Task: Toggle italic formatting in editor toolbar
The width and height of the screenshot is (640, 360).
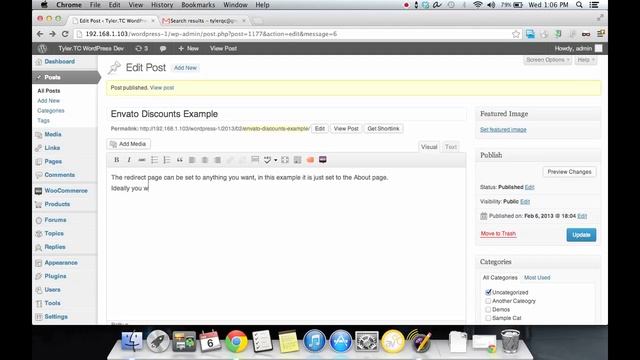Action: point(129,160)
